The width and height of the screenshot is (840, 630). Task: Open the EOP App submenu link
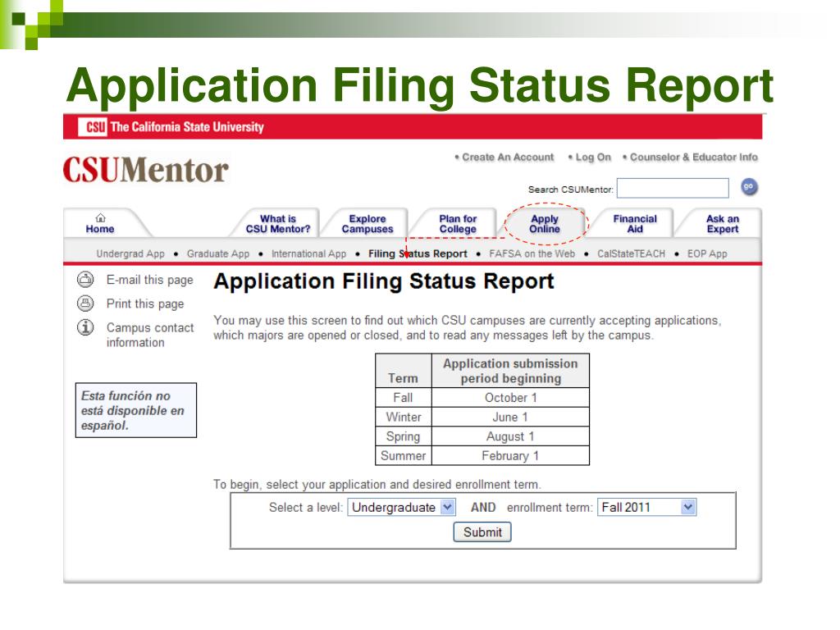(707, 253)
